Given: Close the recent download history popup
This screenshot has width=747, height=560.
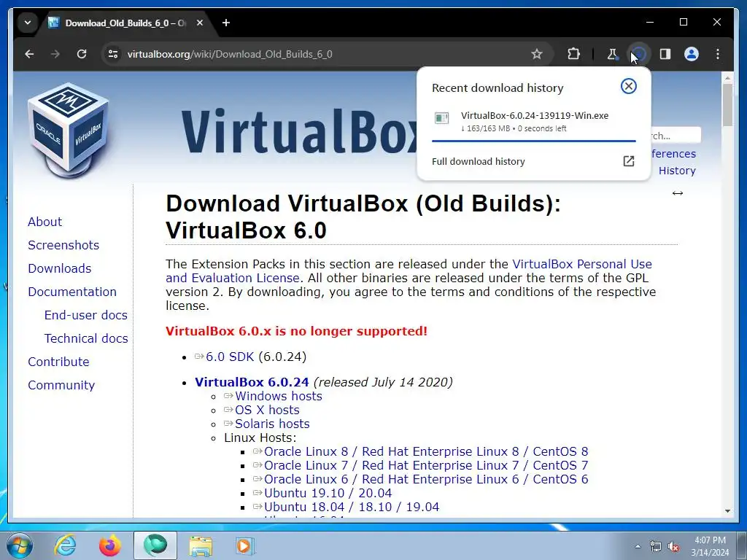Looking at the screenshot, I should click(x=628, y=86).
